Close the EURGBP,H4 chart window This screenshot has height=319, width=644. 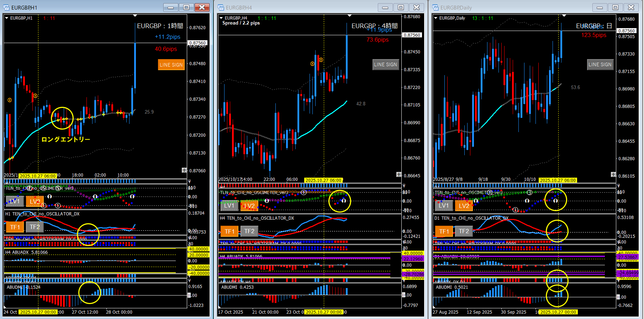pos(416,7)
